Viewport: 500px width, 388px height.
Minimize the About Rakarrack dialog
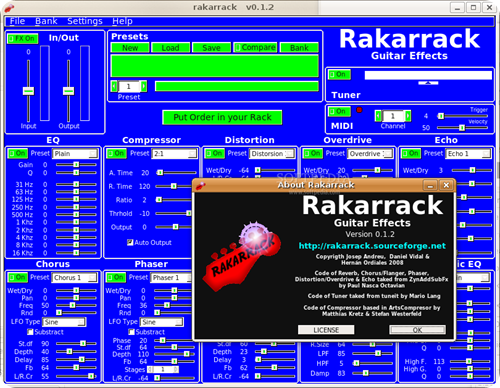(x=430, y=185)
